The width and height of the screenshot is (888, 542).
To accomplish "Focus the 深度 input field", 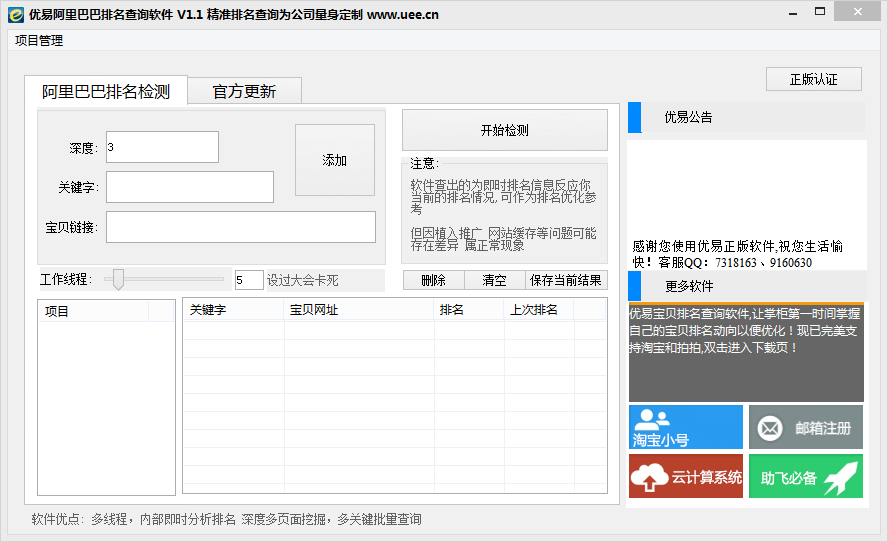I will point(162,147).
